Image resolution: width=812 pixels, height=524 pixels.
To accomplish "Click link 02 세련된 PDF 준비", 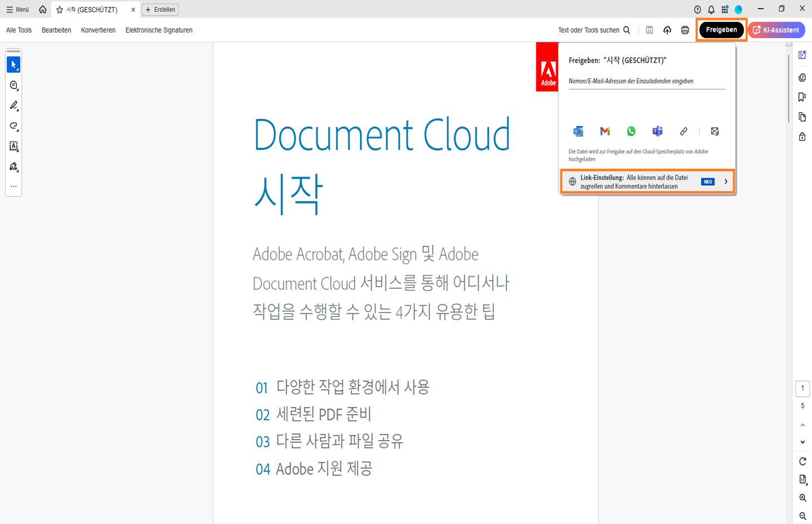I will pos(314,415).
